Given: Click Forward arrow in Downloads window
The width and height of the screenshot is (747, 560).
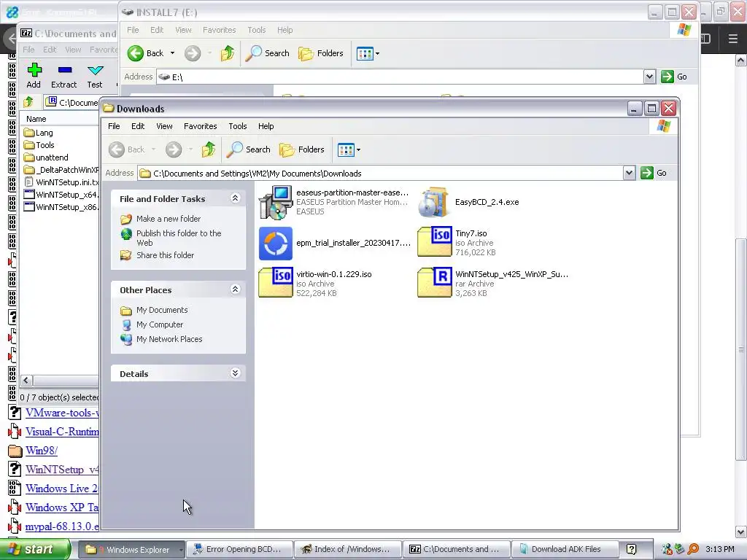Looking at the screenshot, I should click(x=174, y=149).
